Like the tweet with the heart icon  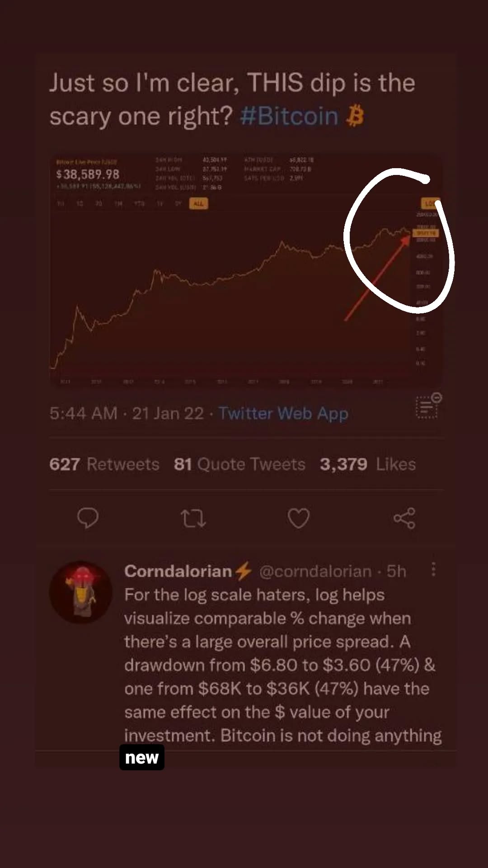299,518
